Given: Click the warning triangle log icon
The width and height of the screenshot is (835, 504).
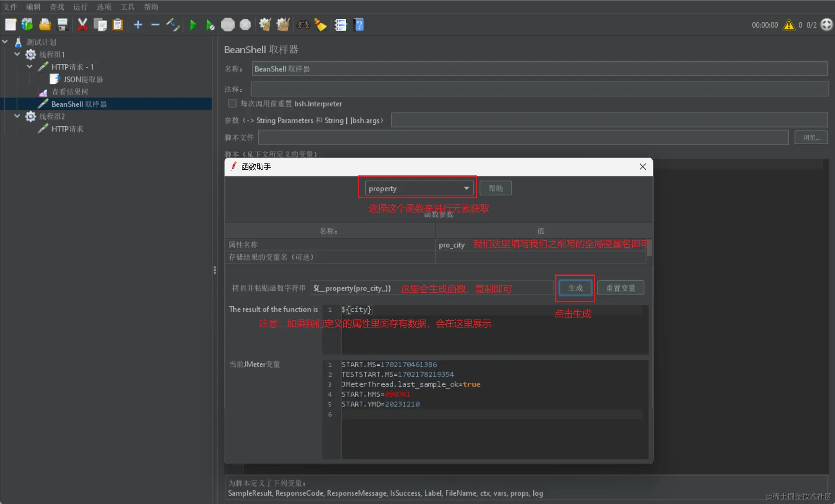Looking at the screenshot, I should pos(789,25).
